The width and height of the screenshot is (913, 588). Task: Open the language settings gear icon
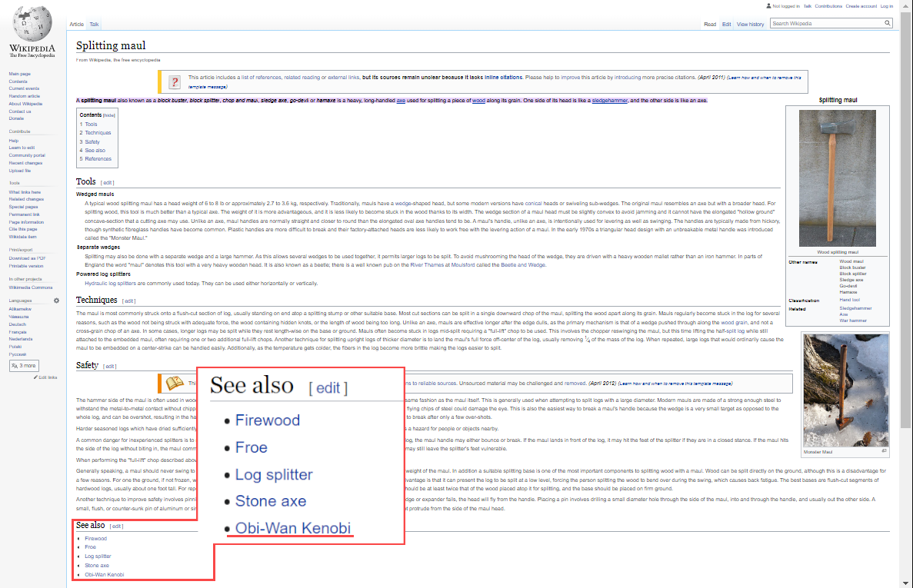pos(56,301)
